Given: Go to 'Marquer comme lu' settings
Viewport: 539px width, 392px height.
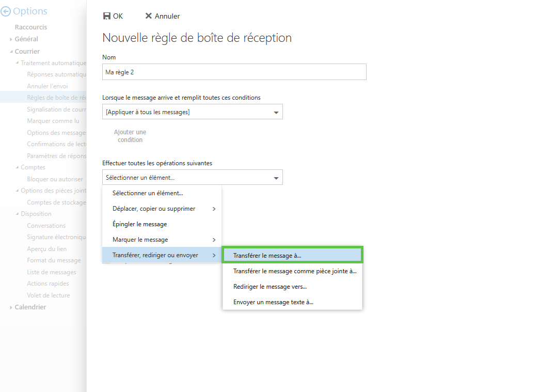Looking at the screenshot, I should pos(53,121).
